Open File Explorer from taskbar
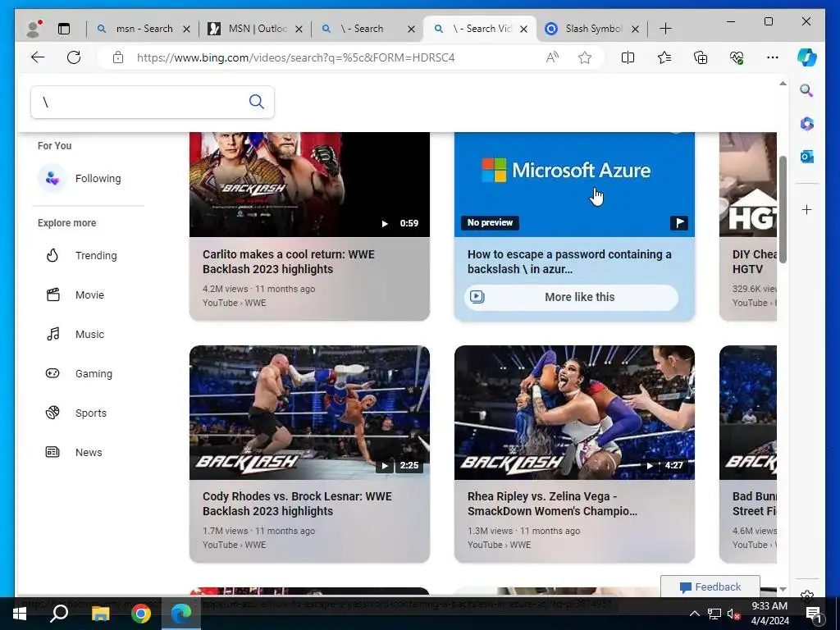This screenshot has width=840, height=630. click(100, 614)
